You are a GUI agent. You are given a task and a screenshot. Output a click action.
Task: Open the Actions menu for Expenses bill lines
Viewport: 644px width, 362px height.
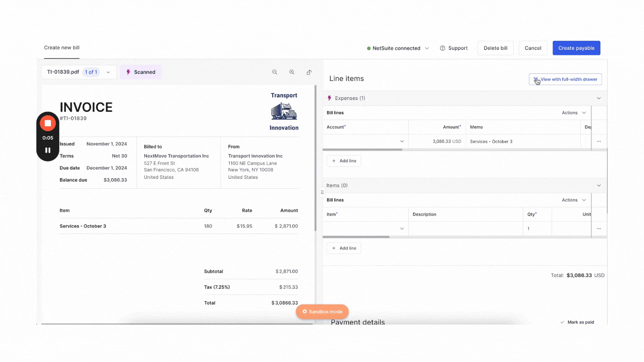[574, 113]
